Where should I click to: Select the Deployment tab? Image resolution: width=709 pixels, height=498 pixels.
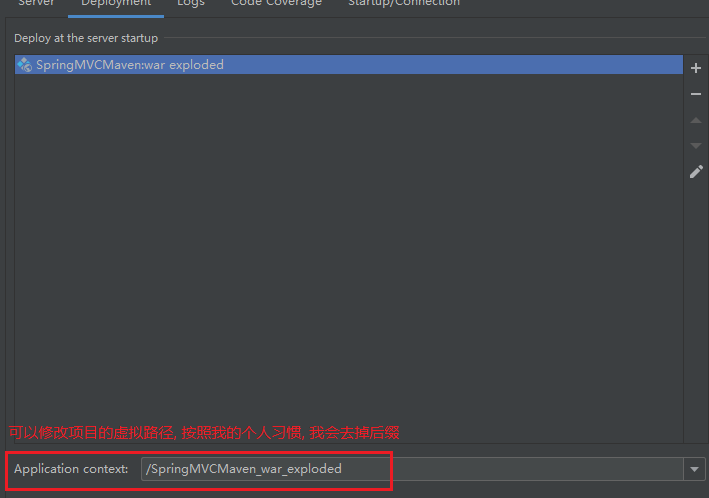(x=116, y=3)
